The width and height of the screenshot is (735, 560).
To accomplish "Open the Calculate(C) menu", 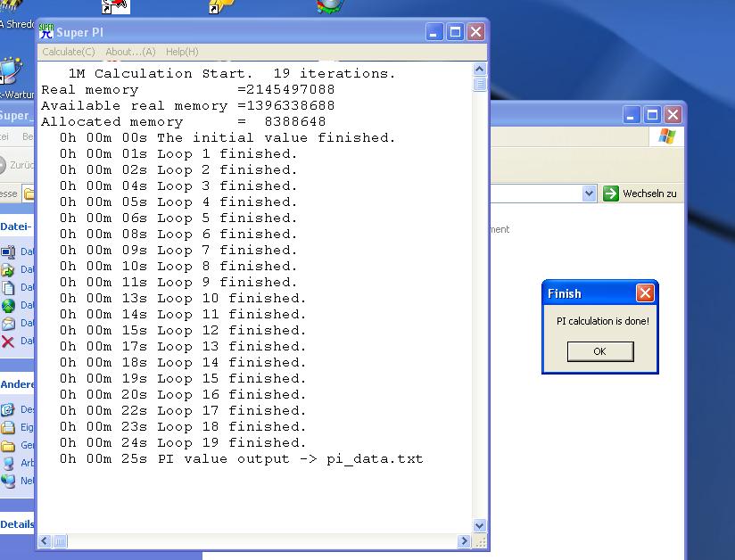I will [x=69, y=52].
